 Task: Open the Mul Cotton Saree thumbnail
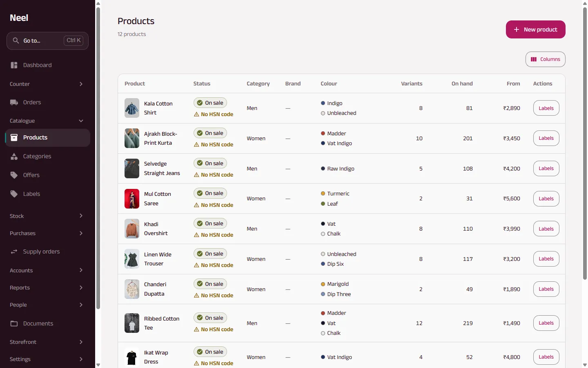click(x=132, y=199)
